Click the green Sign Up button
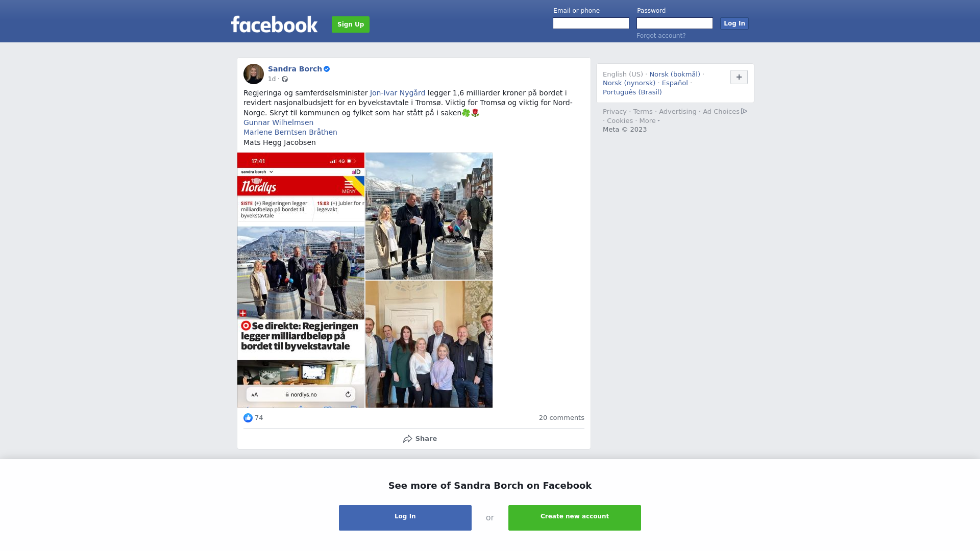The height and width of the screenshot is (551, 980). tap(351, 24)
